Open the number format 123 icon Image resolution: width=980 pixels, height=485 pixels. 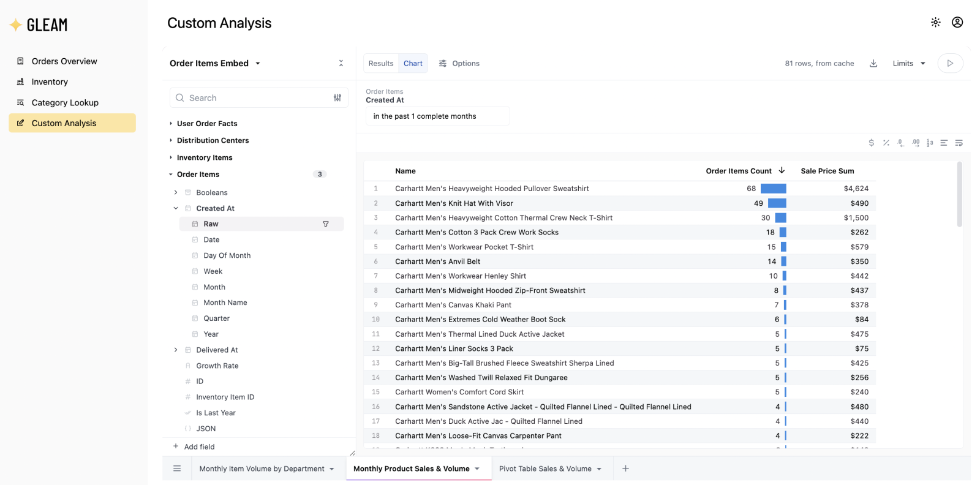(930, 143)
